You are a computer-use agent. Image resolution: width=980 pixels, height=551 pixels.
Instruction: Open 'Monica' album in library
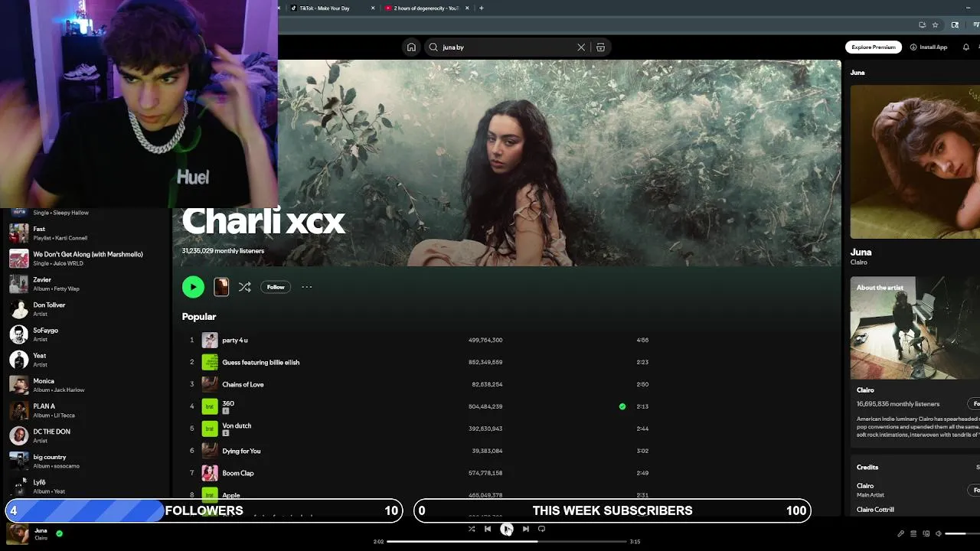click(x=86, y=385)
